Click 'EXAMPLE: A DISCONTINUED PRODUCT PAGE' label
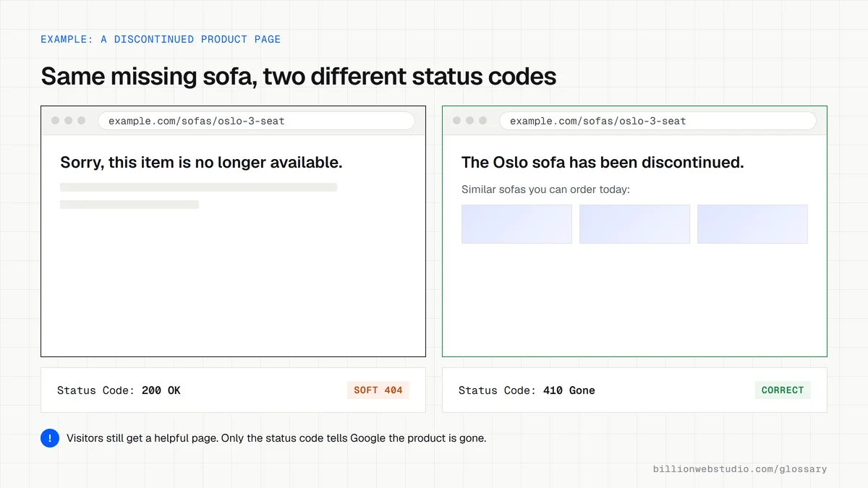This screenshot has width=868, height=488. (x=161, y=39)
